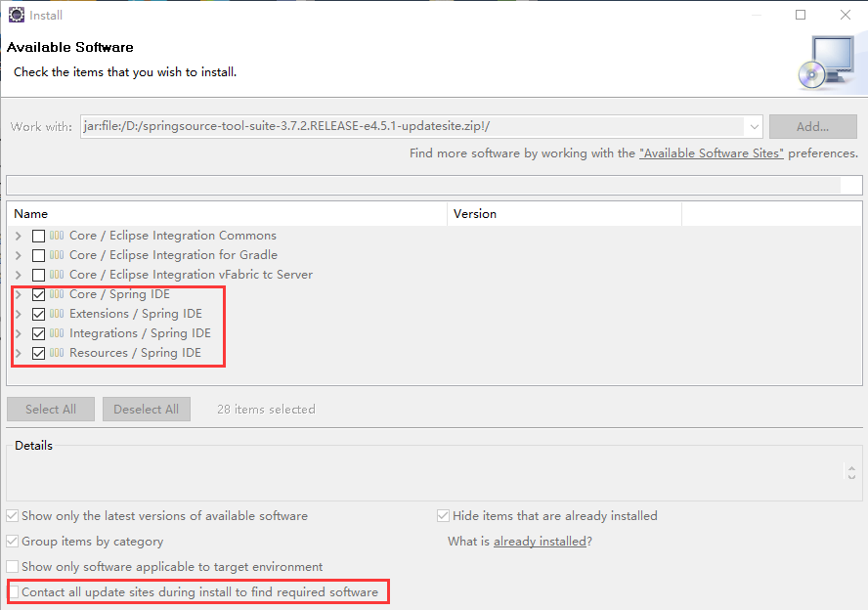This screenshot has width=868, height=610.
Task: Expand the Extensions / Spring IDE node
Action: [19, 314]
